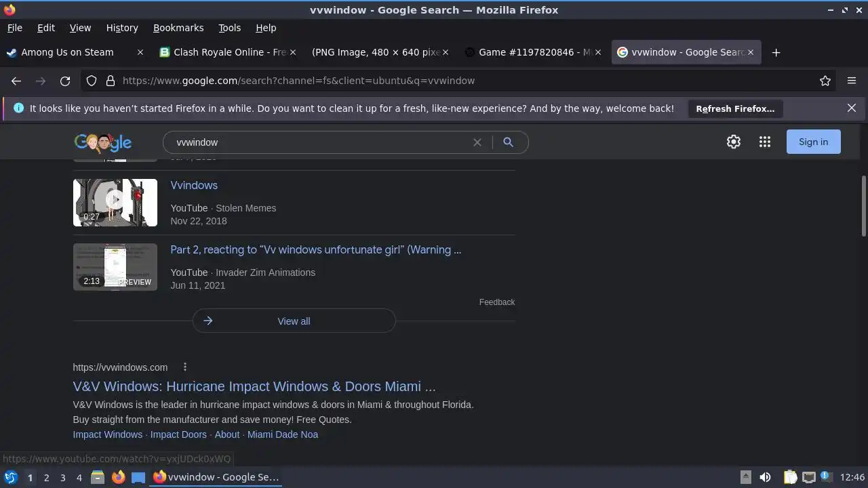Go to Google home via the logo
The image size is (868, 488).
point(103,142)
